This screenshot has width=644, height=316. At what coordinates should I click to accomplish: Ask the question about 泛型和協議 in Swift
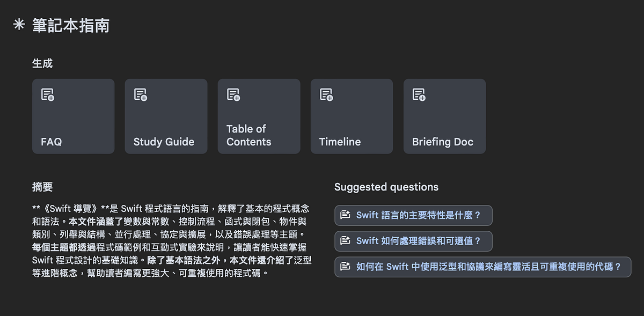pyautogui.click(x=482, y=267)
